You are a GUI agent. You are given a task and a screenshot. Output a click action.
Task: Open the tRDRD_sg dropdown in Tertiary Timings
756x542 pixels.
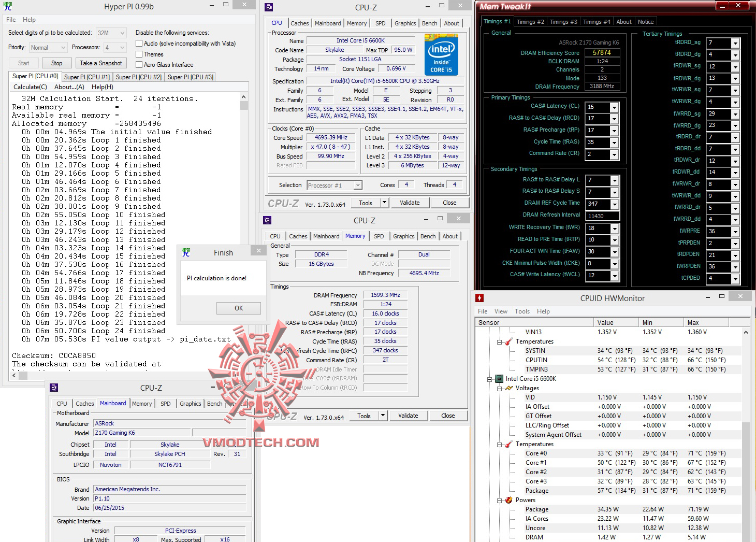[x=735, y=43]
